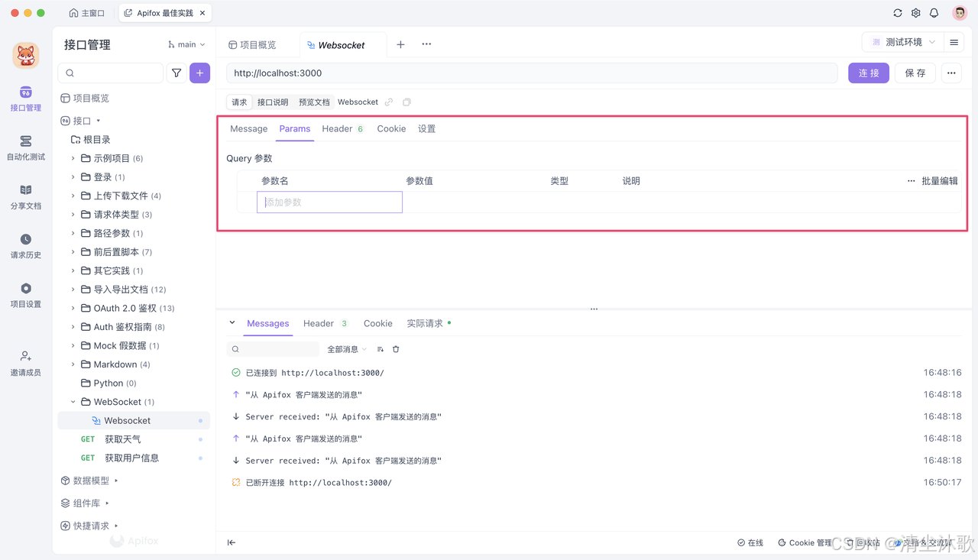Collapse the message log panel chevron

[x=232, y=322]
